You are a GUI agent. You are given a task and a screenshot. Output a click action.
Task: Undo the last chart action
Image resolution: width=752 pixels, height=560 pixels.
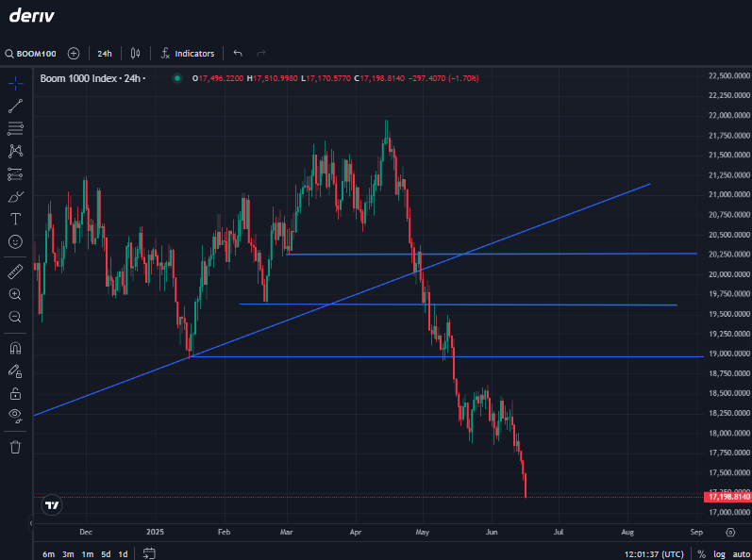238,54
